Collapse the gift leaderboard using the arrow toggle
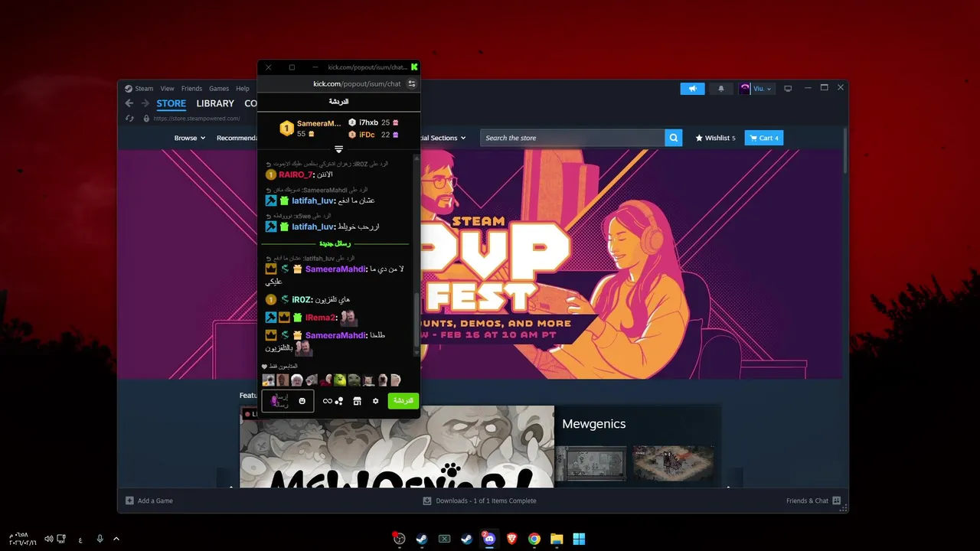The height and width of the screenshot is (551, 980). [338, 149]
